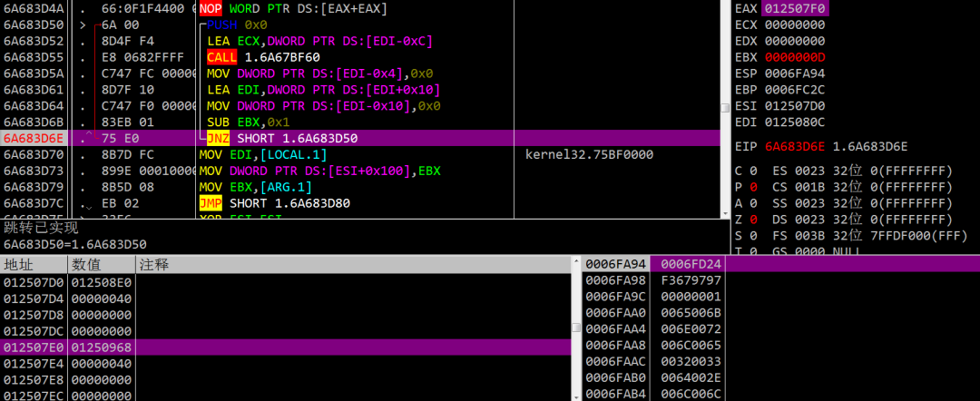Toggle the Z flag value

(754, 220)
